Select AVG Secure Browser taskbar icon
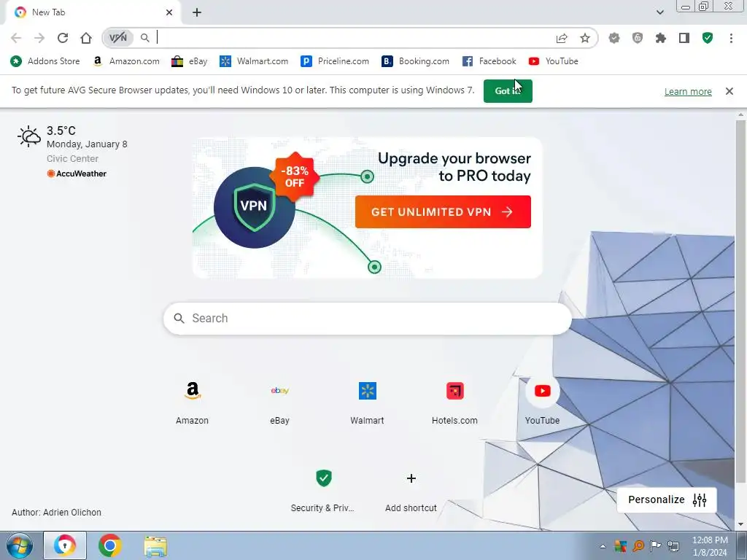Image resolution: width=747 pixels, height=560 pixels. pos(65,545)
